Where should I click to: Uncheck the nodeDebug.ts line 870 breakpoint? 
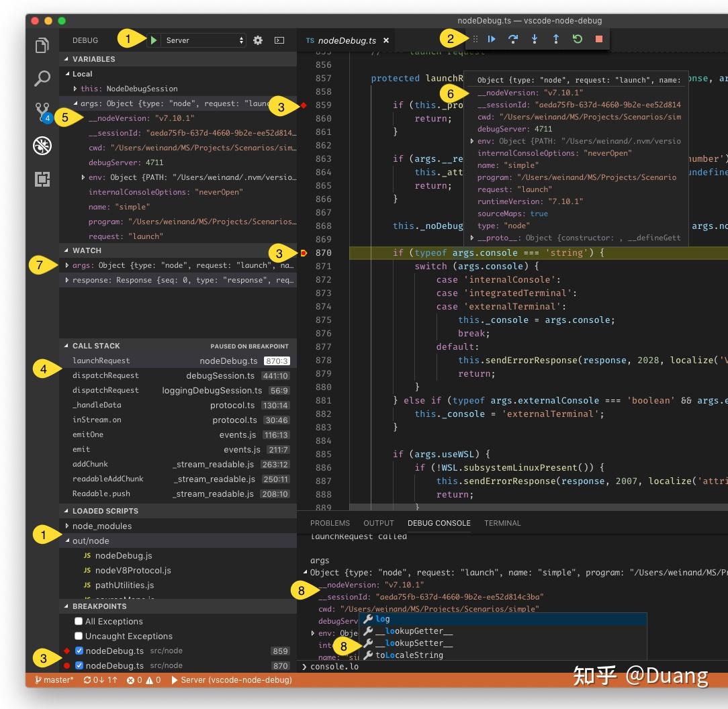(x=79, y=666)
